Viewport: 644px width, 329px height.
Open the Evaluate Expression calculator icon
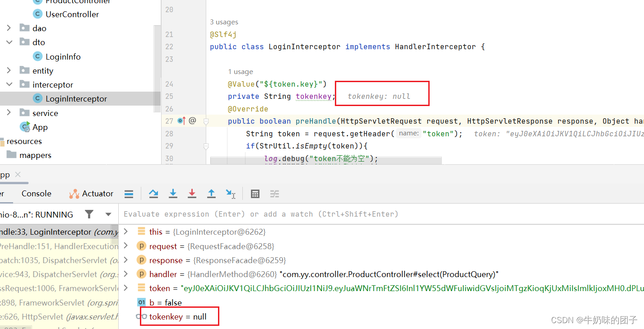click(255, 194)
